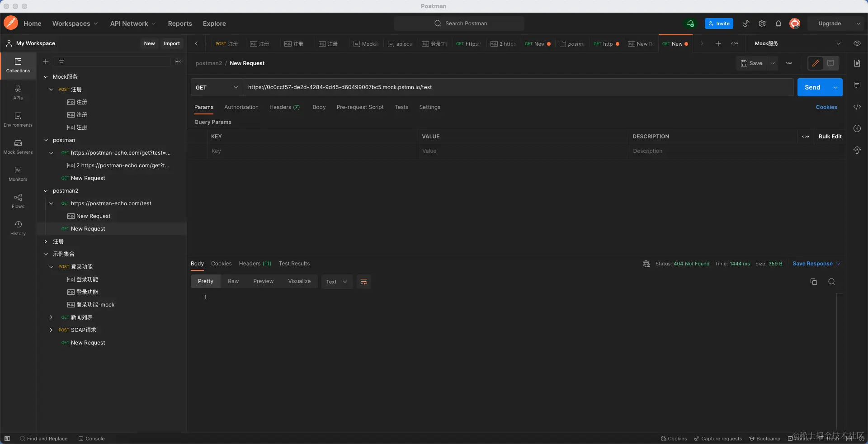Select the Raw response view
The height and width of the screenshot is (444, 868).
click(x=233, y=281)
